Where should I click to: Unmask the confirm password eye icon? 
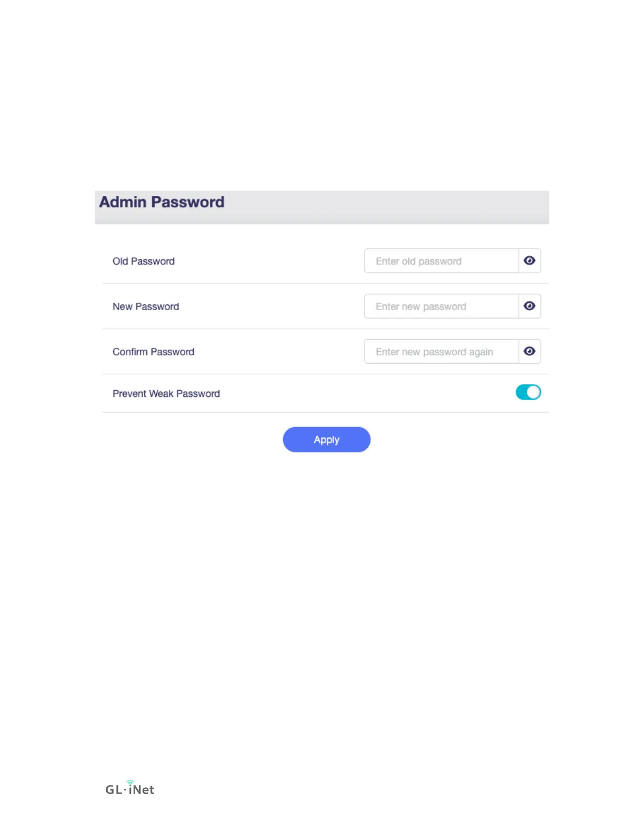coord(529,351)
